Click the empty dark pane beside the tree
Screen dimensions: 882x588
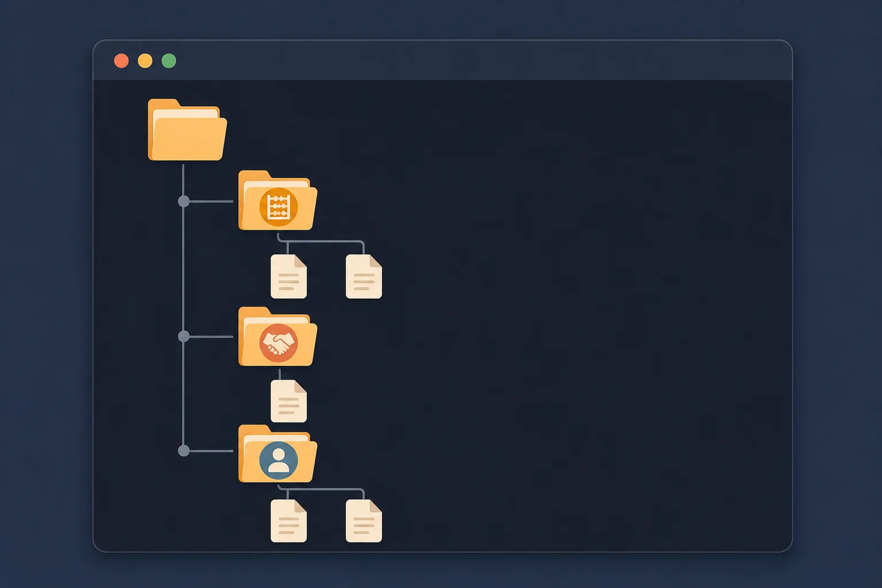coord(586,316)
